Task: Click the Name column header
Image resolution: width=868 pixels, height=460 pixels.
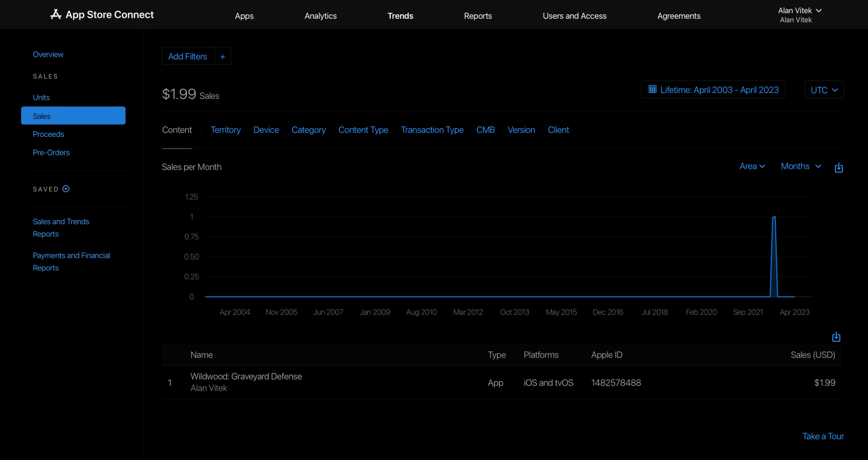Action: 201,355
